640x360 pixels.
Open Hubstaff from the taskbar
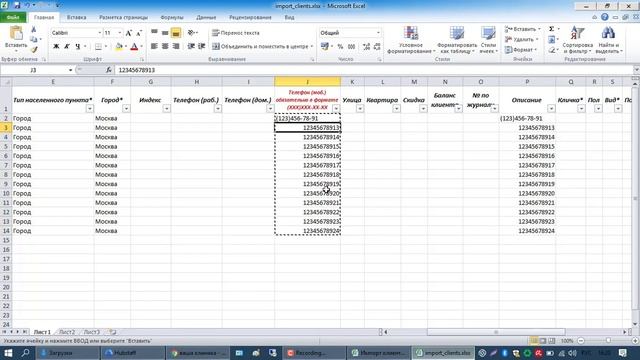coord(133,353)
